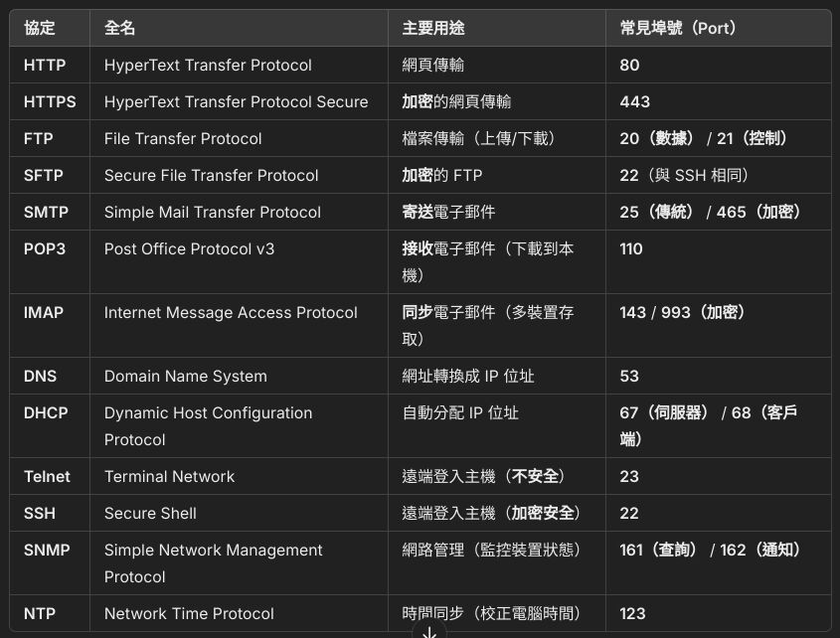Select the Secure Shell full name
This screenshot has height=638, width=840.
coord(150,513)
